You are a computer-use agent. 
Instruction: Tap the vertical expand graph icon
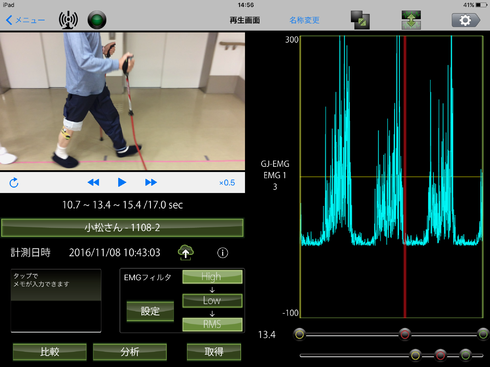coord(411,20)
